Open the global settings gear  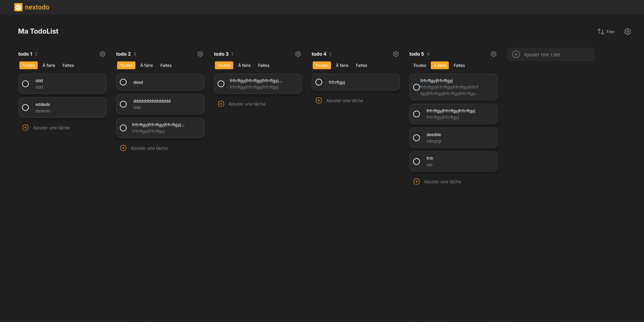(627, 32)
